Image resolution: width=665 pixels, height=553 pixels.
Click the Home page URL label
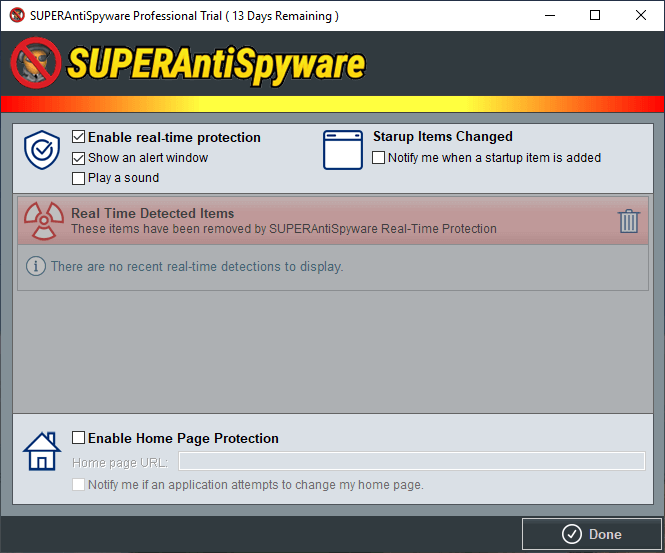(120, 463)
